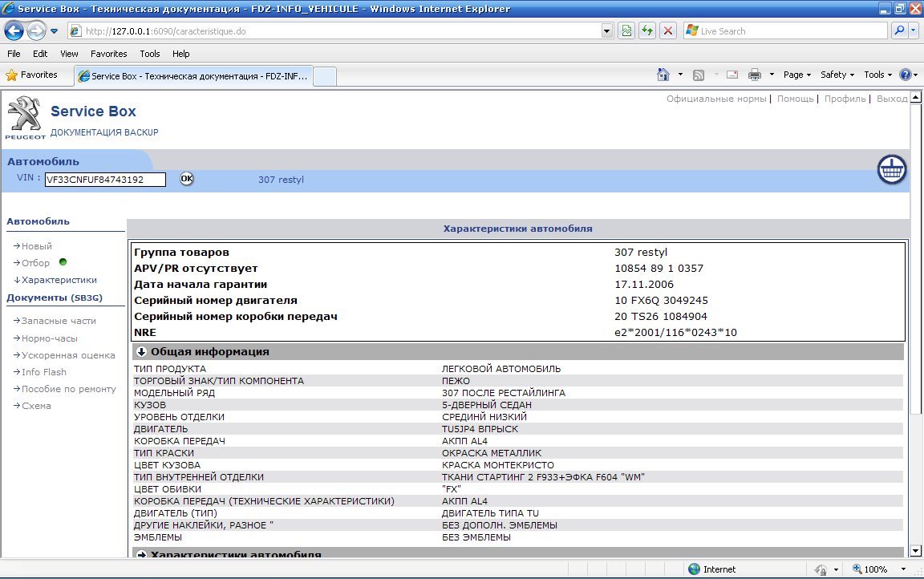Click the КРАСКА МОНТЕКРИСТО value
924x579 pixels.
498,465
